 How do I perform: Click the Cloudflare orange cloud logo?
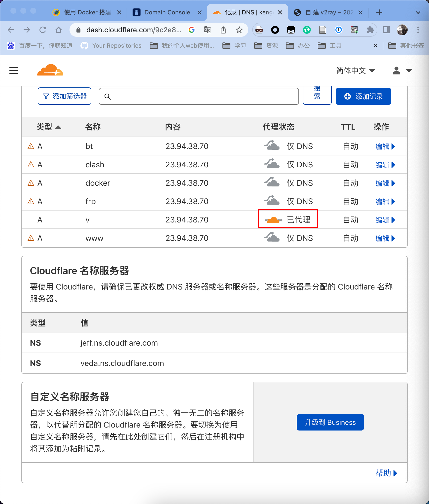50,70
